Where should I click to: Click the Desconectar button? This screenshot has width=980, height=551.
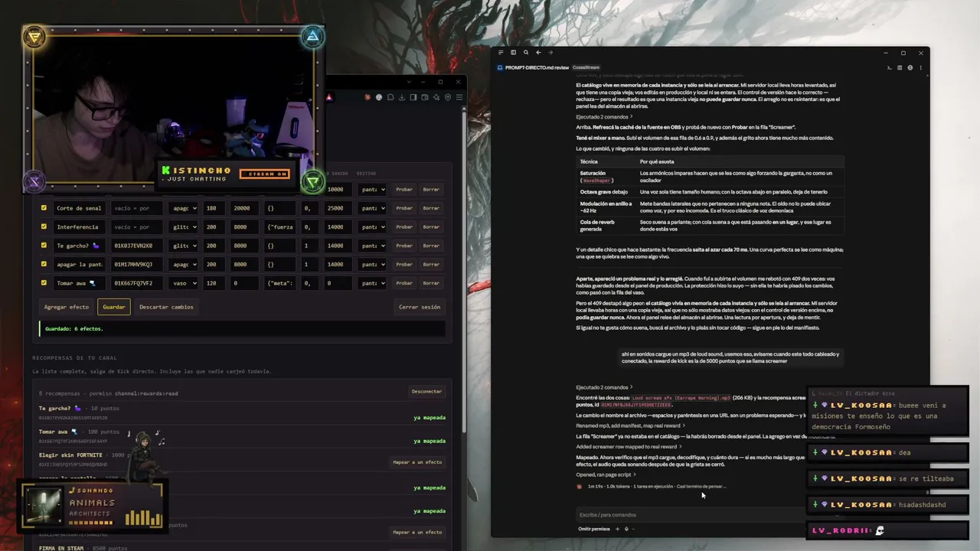point(426,392)
